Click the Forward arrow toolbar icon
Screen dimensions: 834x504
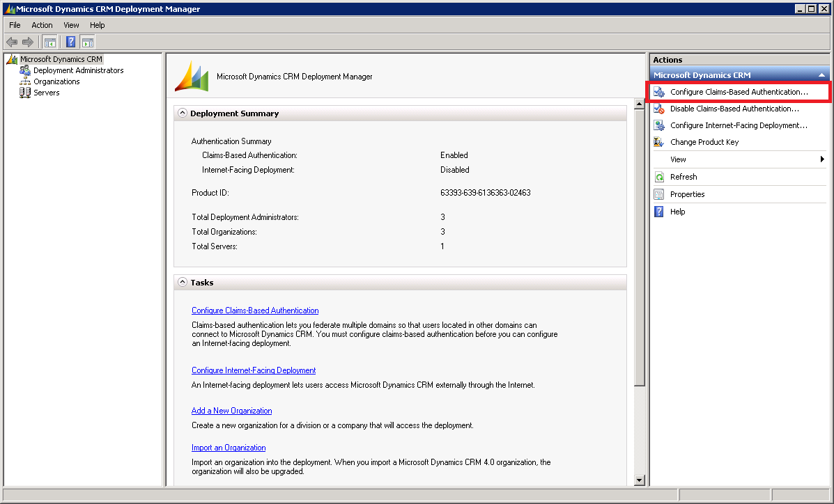click(x=28, y=42)
